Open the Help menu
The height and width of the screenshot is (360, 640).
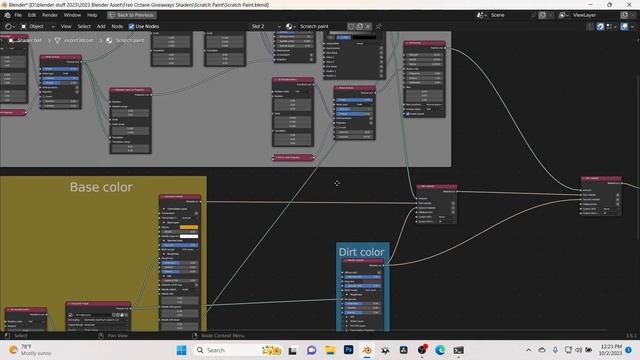coord(92,15)
